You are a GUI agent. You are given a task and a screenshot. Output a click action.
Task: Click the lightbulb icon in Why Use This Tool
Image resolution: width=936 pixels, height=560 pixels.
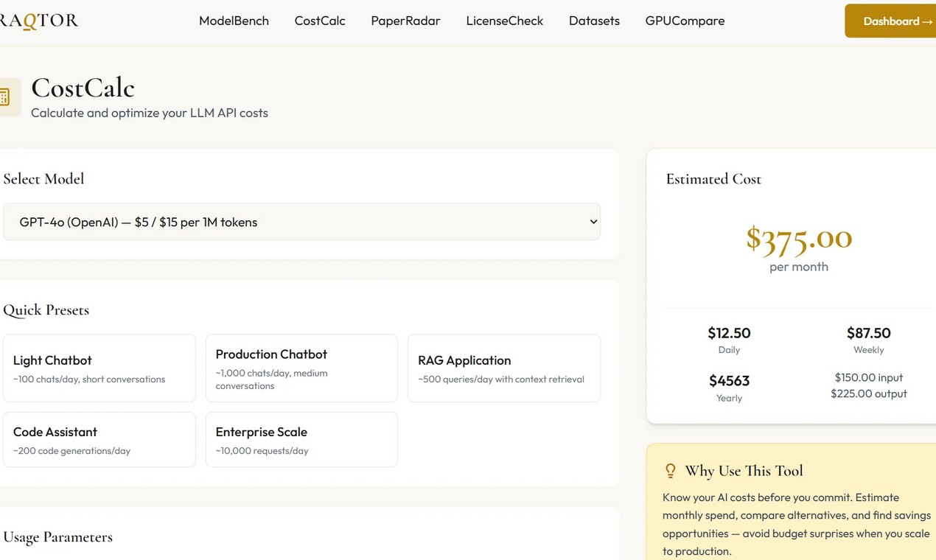(670, 470)
